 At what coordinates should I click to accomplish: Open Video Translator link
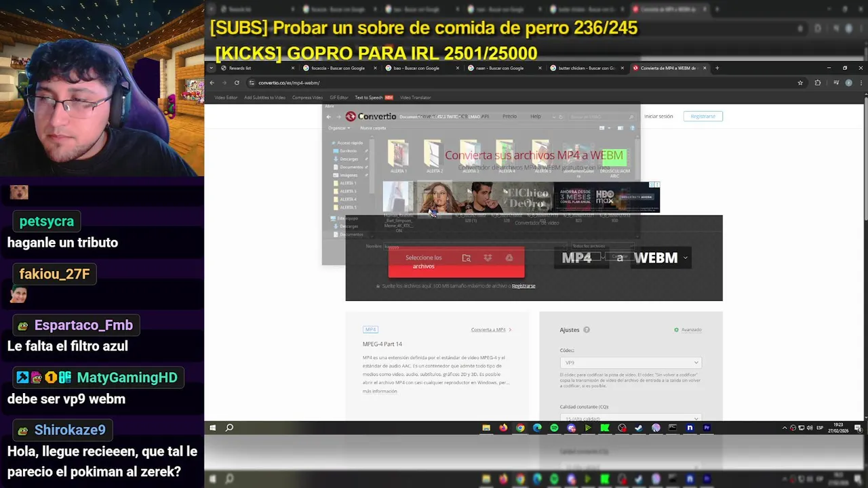click(415, 98)
